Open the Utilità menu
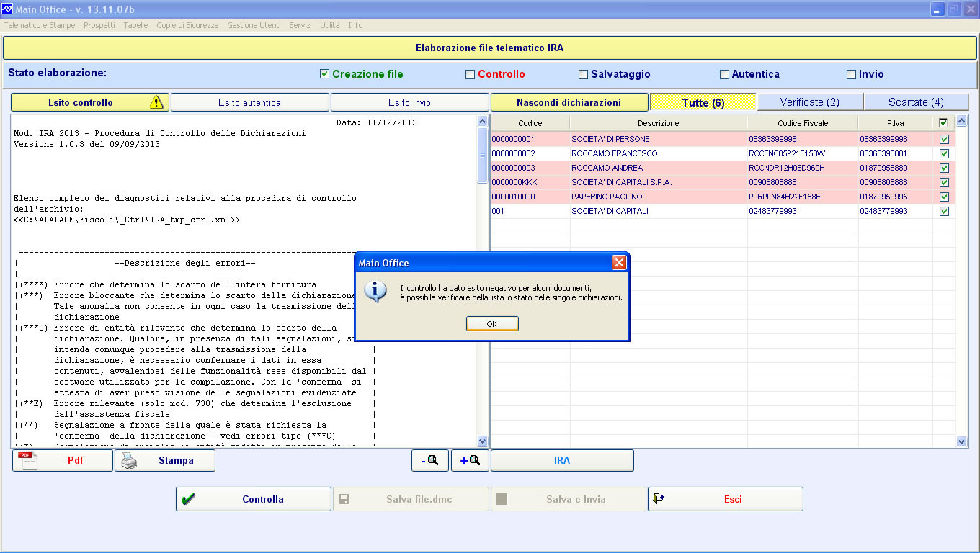The width and height of the screenshot is (980, 553). (x=329, y=25)
